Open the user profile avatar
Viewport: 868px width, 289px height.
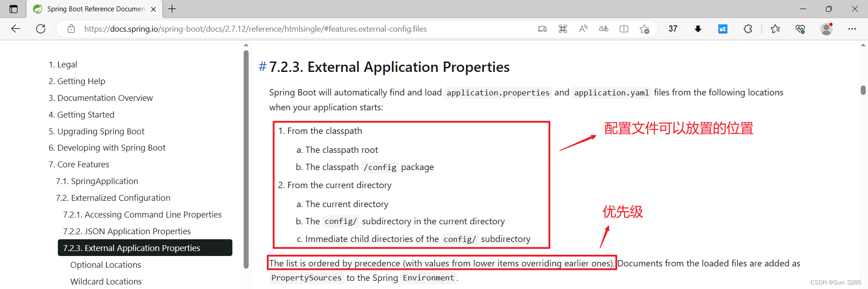point(826,29)
